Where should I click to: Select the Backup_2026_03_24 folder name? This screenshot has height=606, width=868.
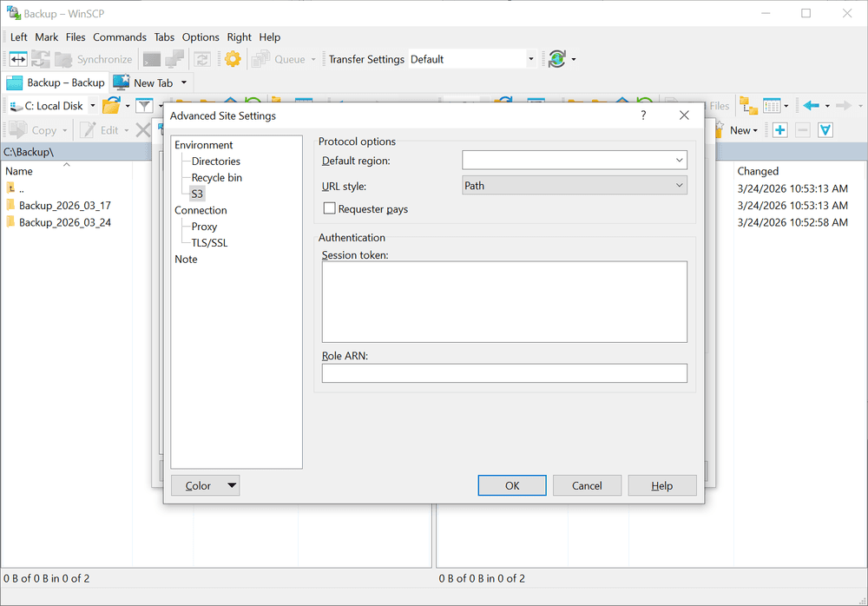pyautogui.click(x=65, y=222)
